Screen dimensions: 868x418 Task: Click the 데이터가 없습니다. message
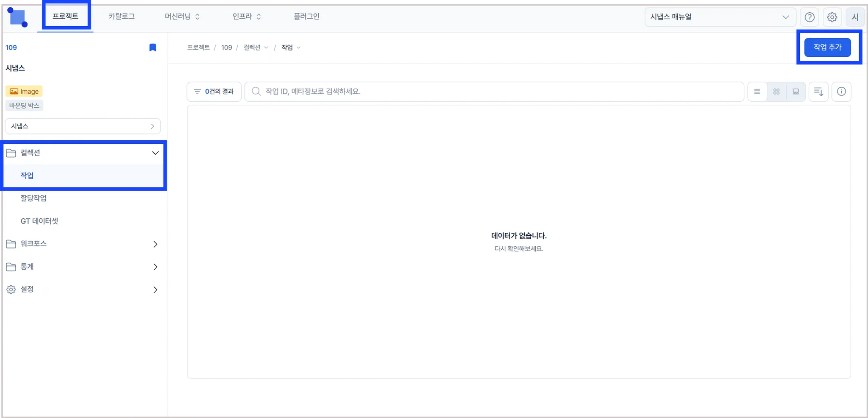tap(519, 236)
